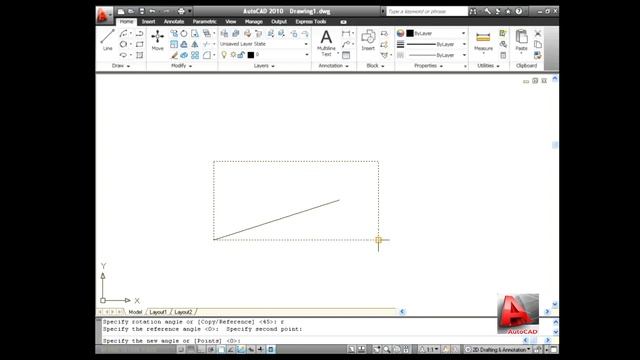Click the Erase tool icon in Modify
Viewport: 640px width, 360px height.
tap(174, 55)
